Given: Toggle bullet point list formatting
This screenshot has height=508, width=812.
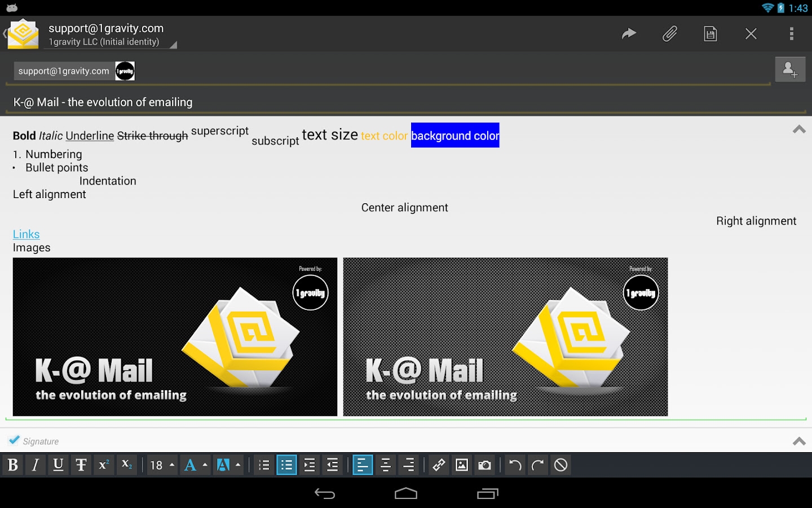Looking at the screenshot, I should 286,465.
